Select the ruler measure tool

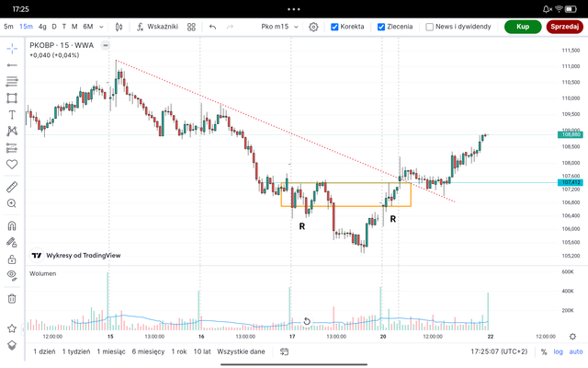12,187
